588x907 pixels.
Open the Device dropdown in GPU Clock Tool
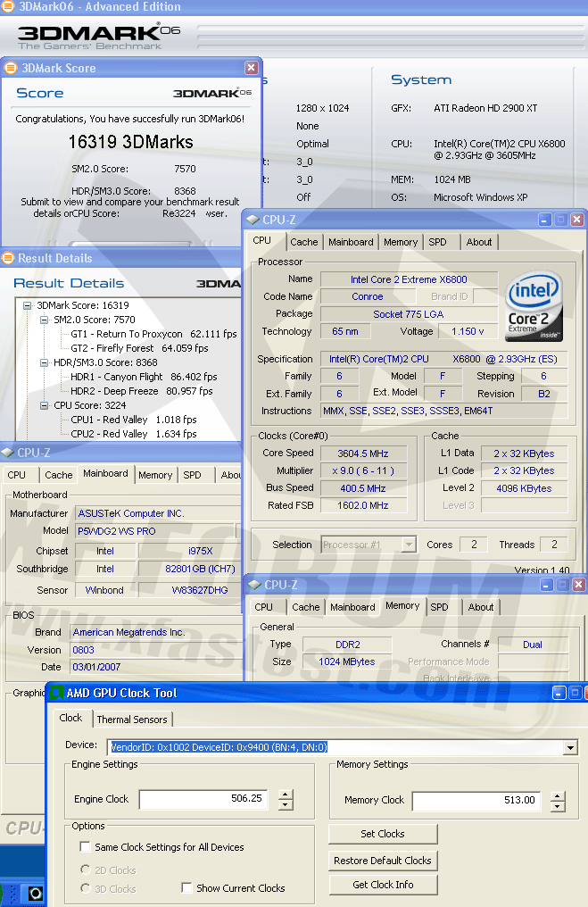(570, 747)
